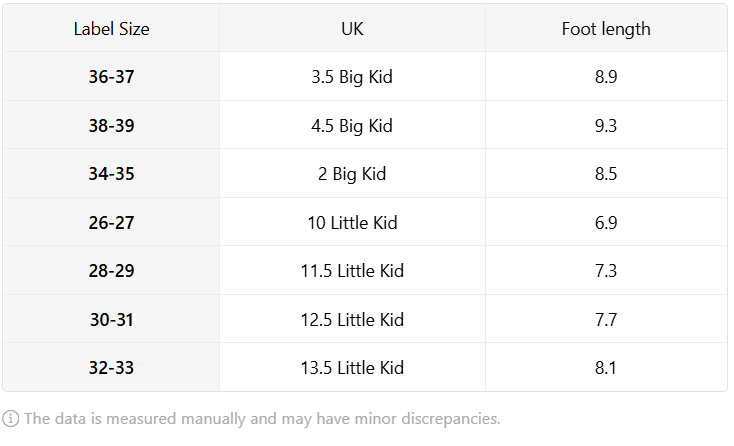
Task: Select the 10 Little Kid UK cell
Action: click(x=352, y=222)
